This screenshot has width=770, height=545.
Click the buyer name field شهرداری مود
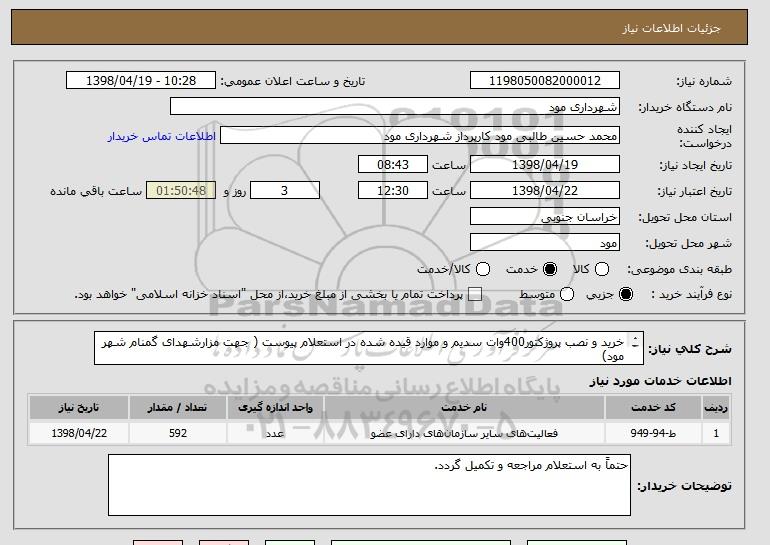pyautogui.click(x=395, y=107)
